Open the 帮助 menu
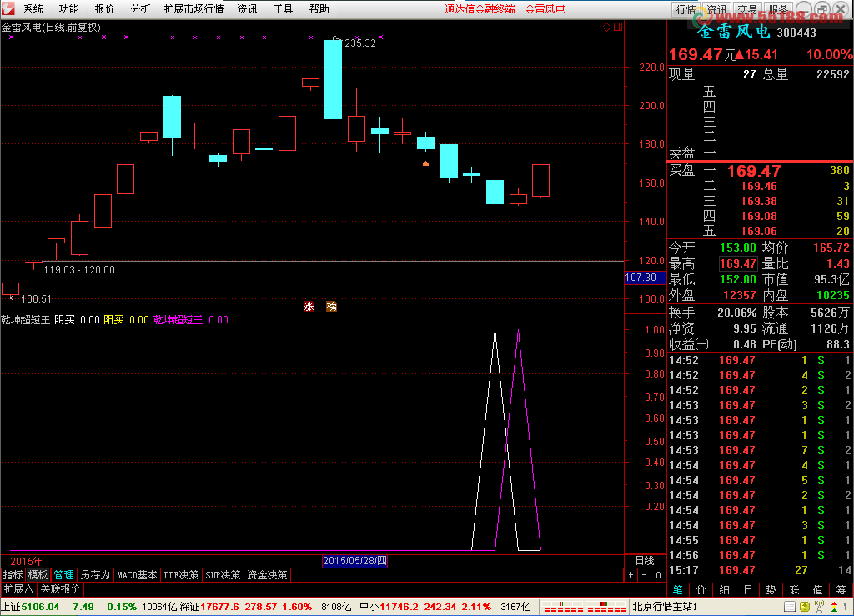The width and height of the screenshot is (854, 616). click(x=319, y=8)
